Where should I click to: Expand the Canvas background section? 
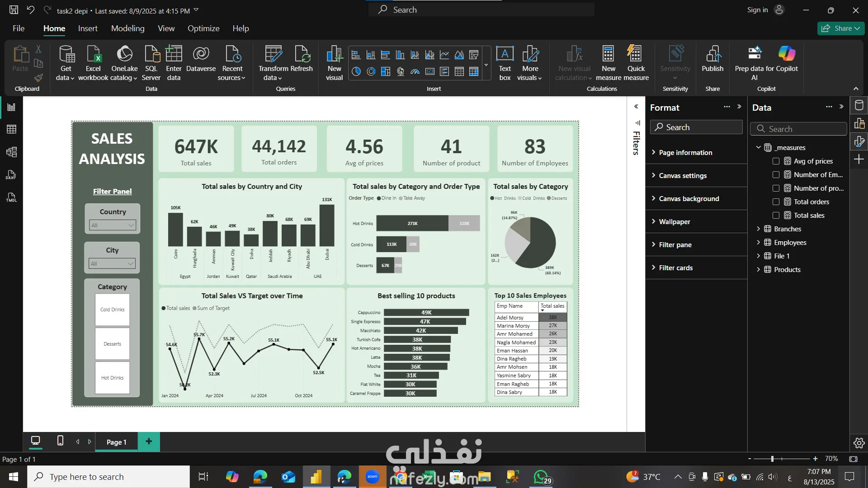coord(689,199)
